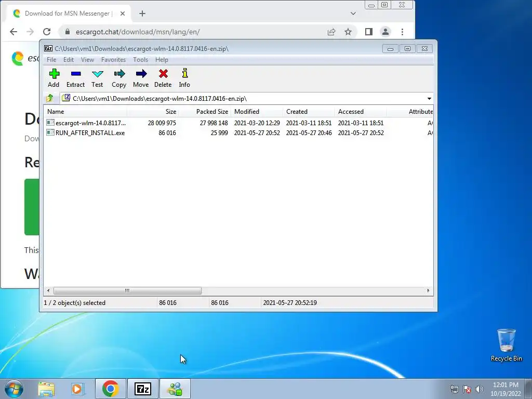Open the Action Center flag icon
Screen dimensions: 532x399
coord(467,389)
